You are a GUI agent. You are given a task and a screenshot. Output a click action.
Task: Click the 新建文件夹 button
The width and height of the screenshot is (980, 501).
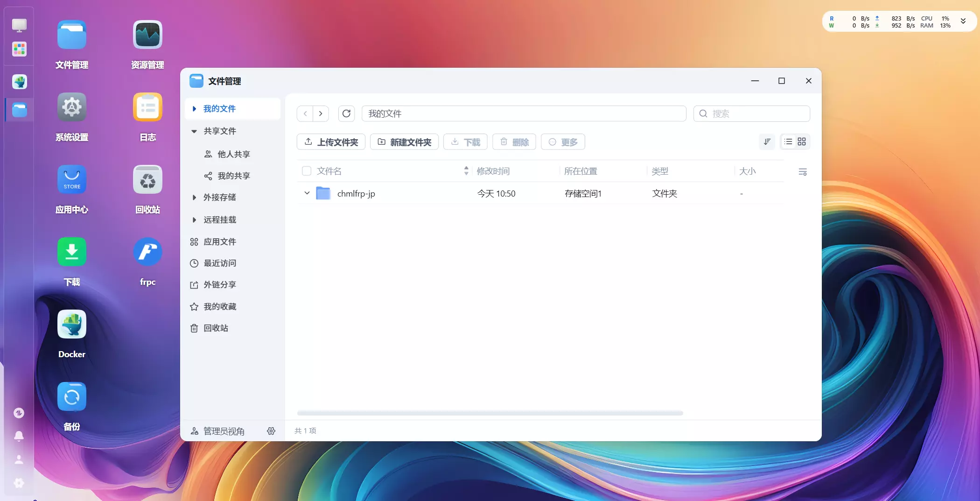tap(404, 142)
